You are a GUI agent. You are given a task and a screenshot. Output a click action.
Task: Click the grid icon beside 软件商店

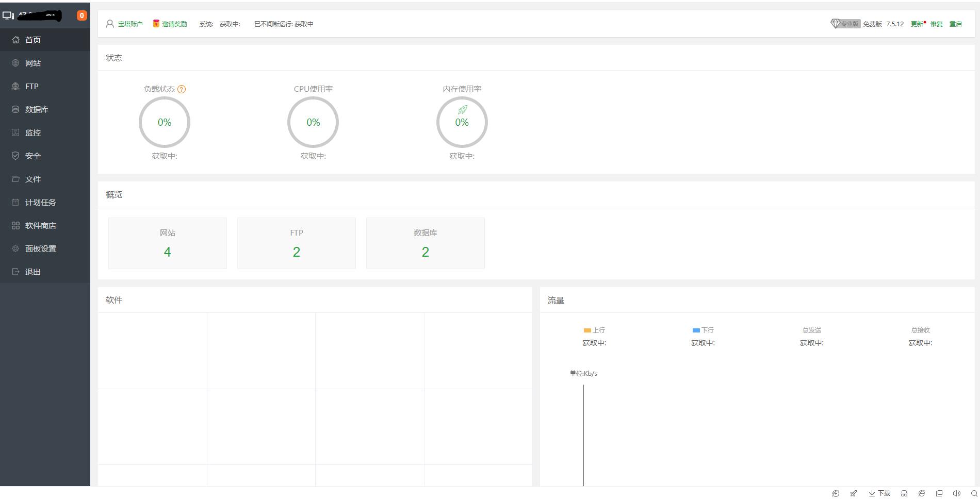15,225
